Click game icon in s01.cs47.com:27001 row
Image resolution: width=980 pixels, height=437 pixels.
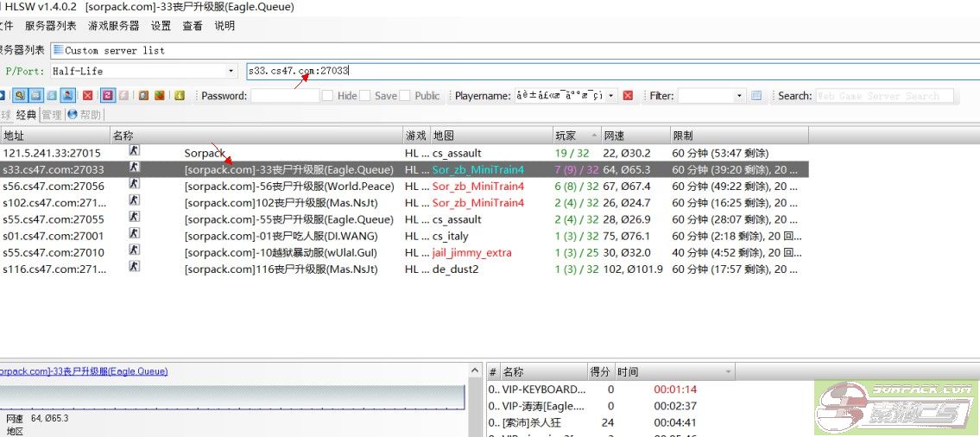(x=134, y=233)
